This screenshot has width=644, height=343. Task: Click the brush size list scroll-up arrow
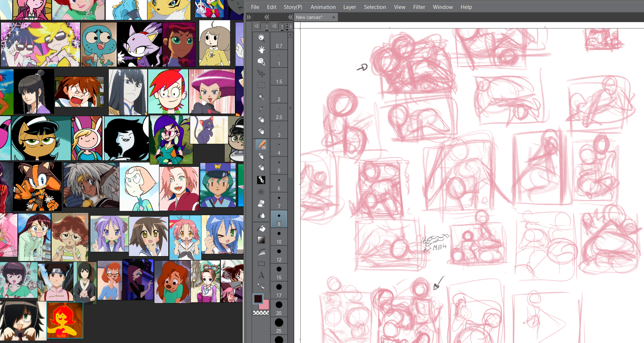pyautogui.click(x=291, y=35)
